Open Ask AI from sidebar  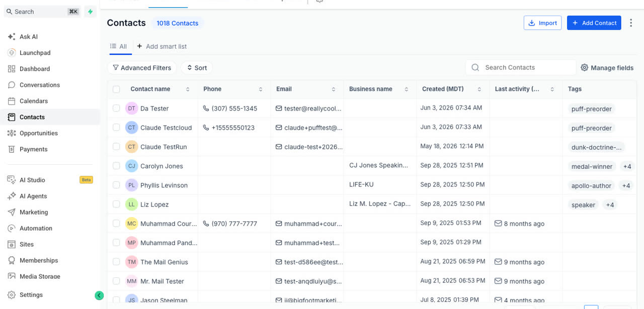tap(29, 37)
